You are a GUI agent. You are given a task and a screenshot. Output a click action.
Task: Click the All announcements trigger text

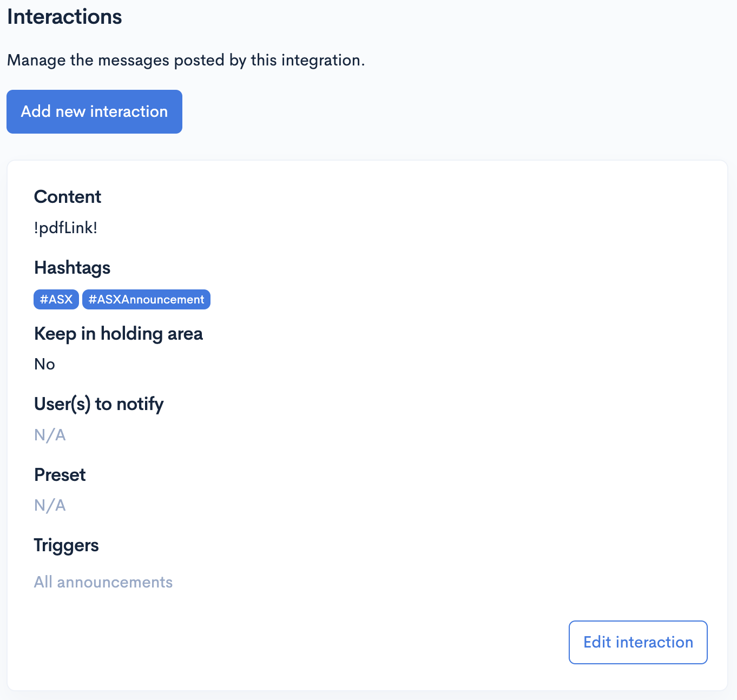pos(103,582)
